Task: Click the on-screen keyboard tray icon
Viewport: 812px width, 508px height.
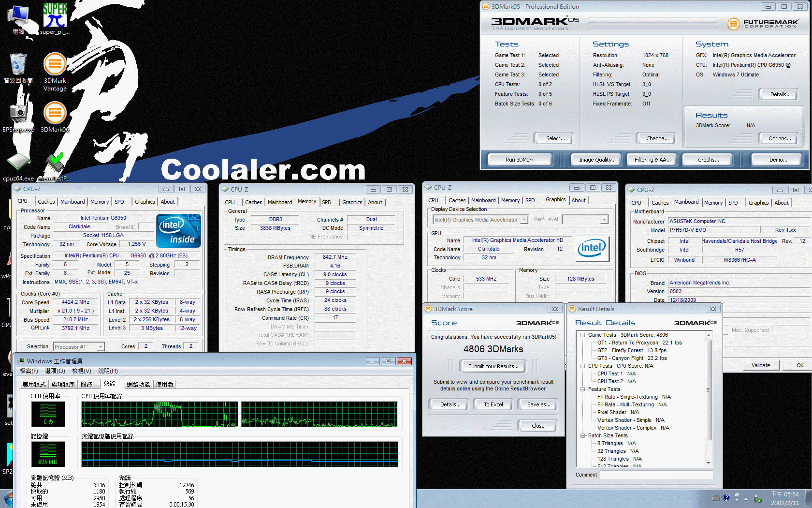Action: [x=716, y=498]
